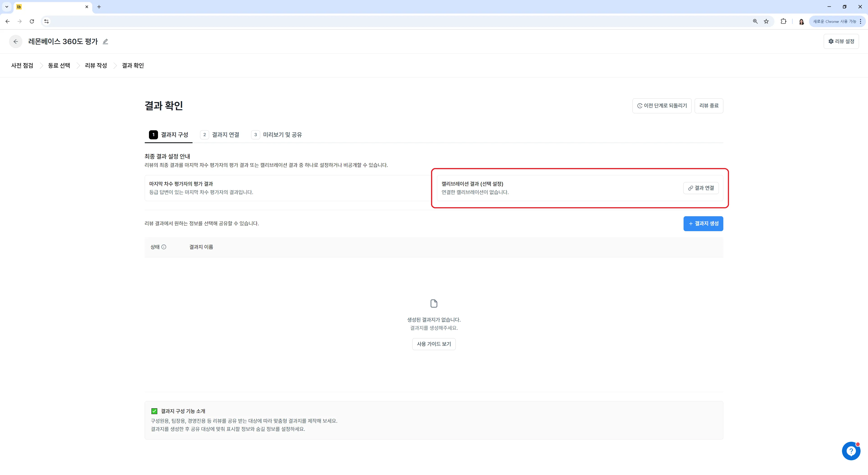868x475 pixels.
Task: Open 리뷰 설정 settings button
Action: click(x=841, y=41)
